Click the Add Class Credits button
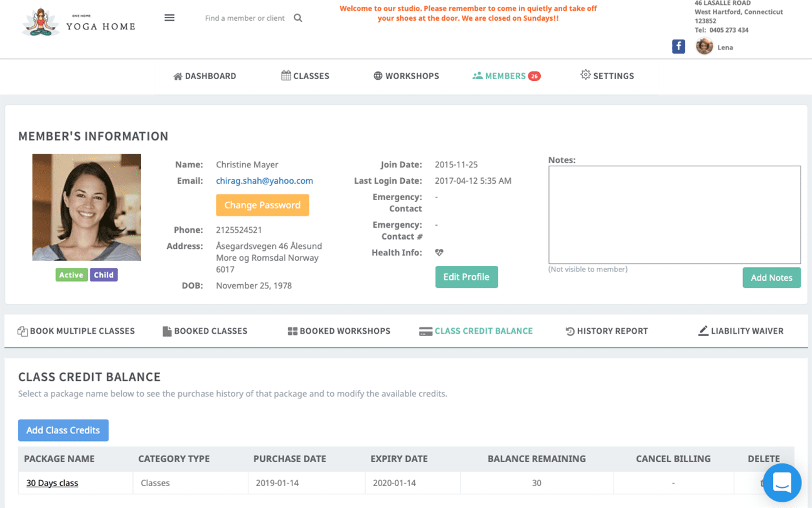The height and width of the screenshot is (508, 812). (x=63, y=430)
